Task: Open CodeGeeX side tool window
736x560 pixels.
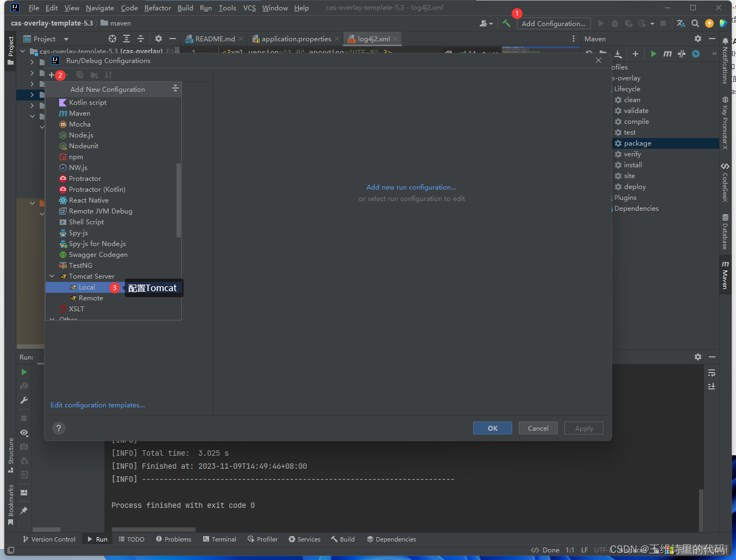Action: point(725,183)
